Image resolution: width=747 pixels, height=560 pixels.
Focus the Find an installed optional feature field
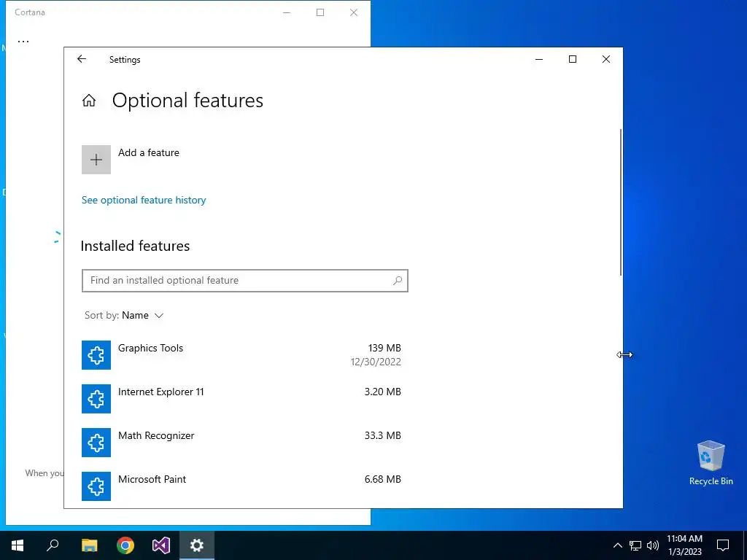tap(245, 281)
